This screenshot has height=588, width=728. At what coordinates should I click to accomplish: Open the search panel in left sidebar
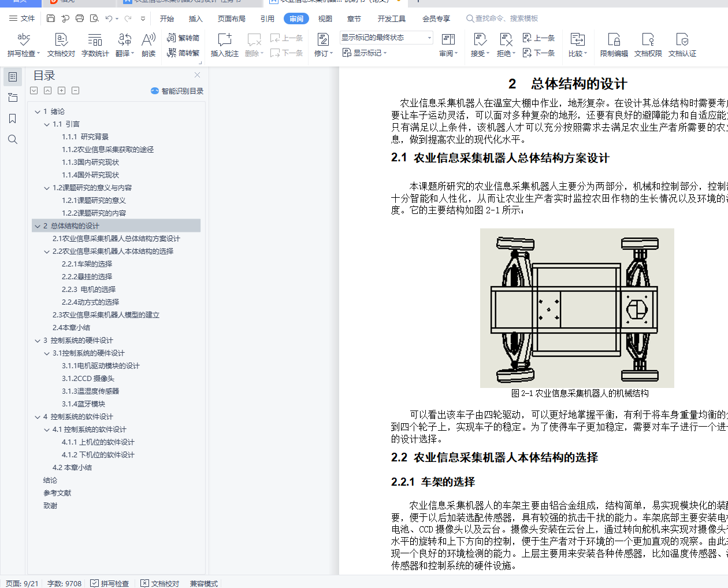(x=13, y=139)
